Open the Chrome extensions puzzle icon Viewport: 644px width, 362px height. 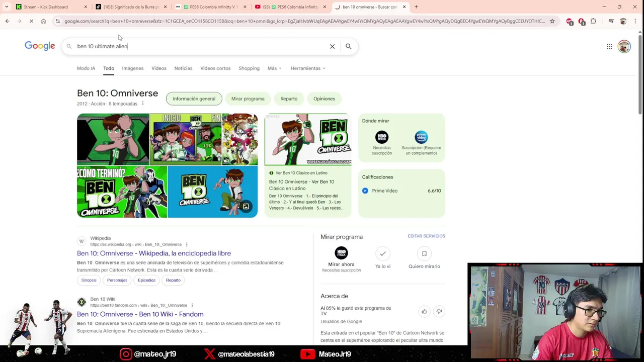tap(593, 21)
